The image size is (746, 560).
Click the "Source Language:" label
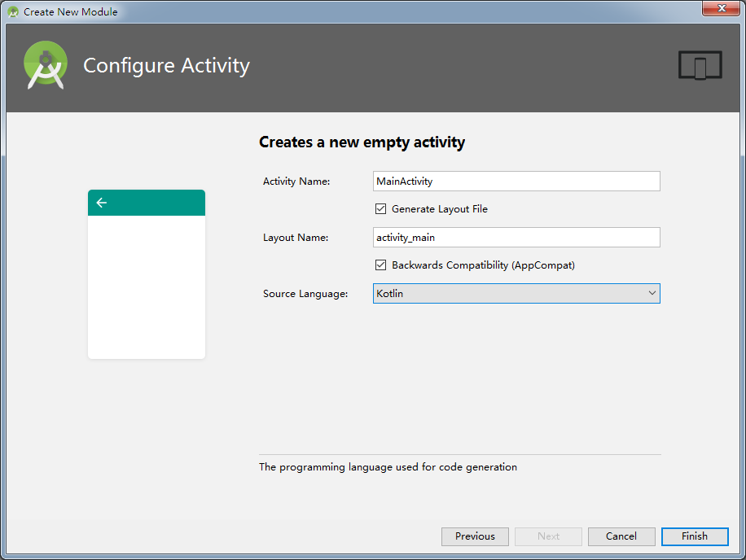click(305, 294)
